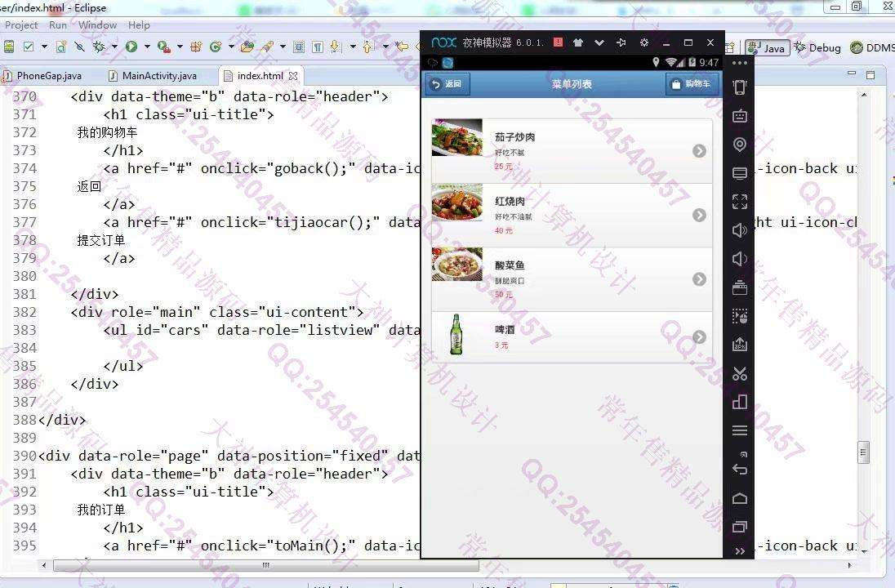Click the Nox Android back sidebar icon

(740, 470)
